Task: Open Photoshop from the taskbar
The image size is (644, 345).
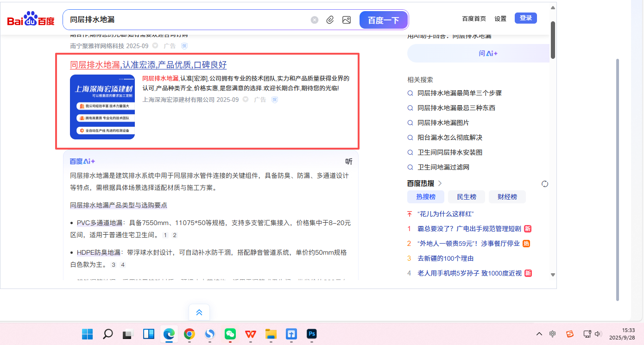Action: 311,334
